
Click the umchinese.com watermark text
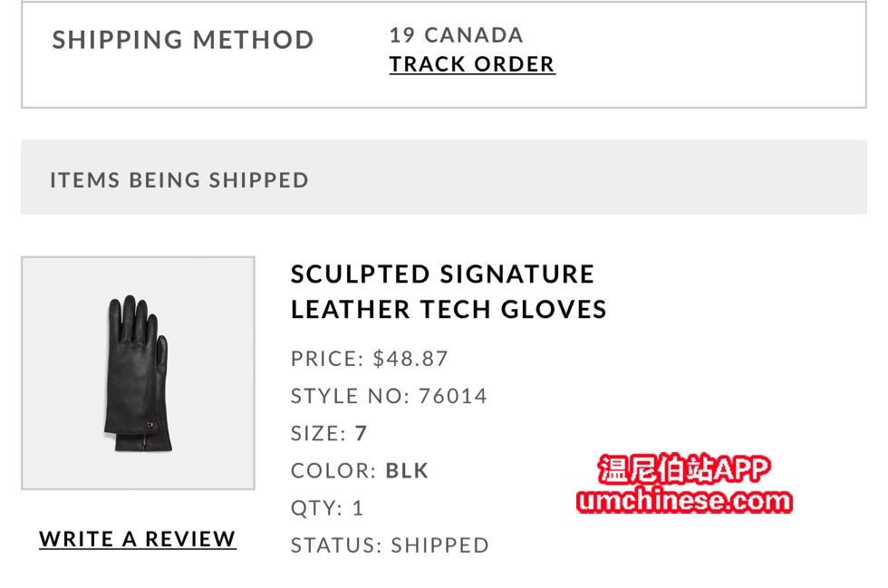click(x=684, y=500)
